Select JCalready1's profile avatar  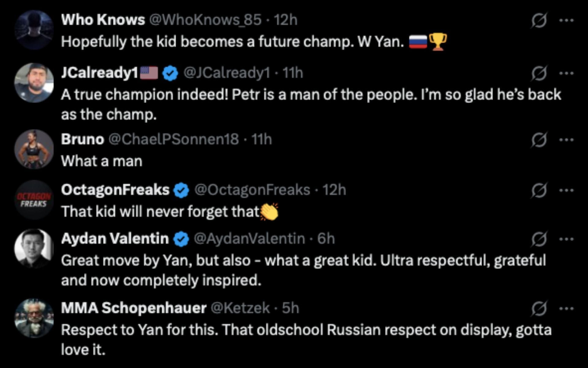34,83
